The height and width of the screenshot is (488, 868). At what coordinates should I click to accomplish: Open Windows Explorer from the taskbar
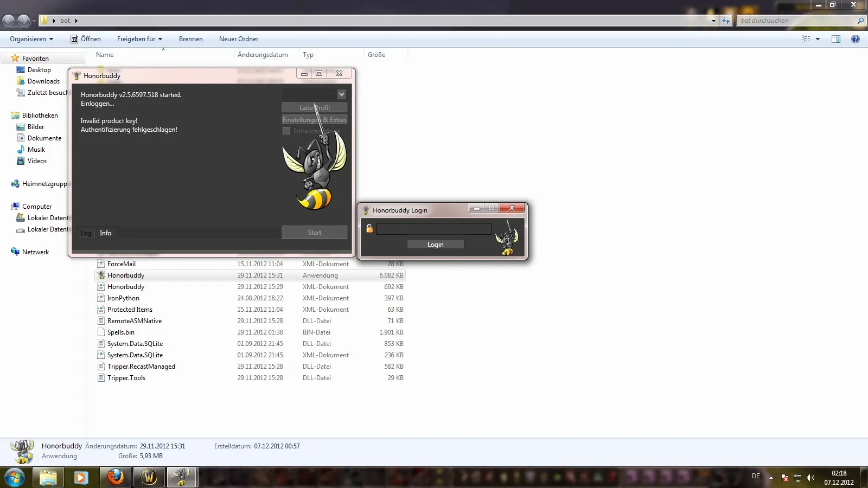[48, 478]
